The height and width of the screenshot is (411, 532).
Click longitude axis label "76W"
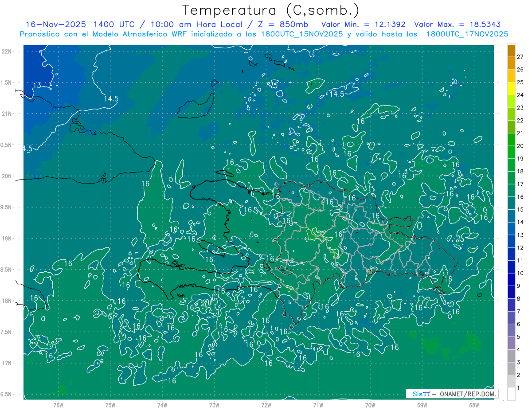coord(58,405)
